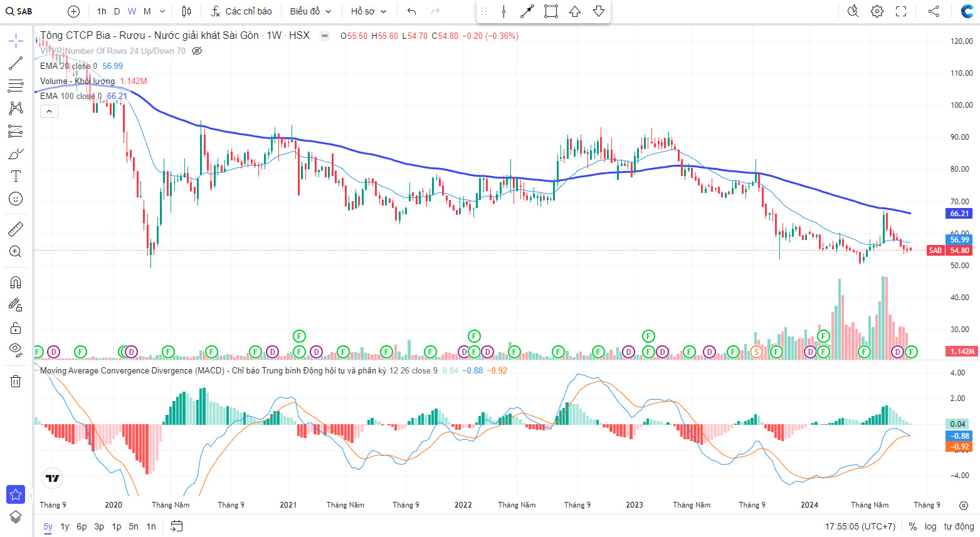Set the 1n date range
This screenshot has width=980, height=537.
(x=151, y=526)
